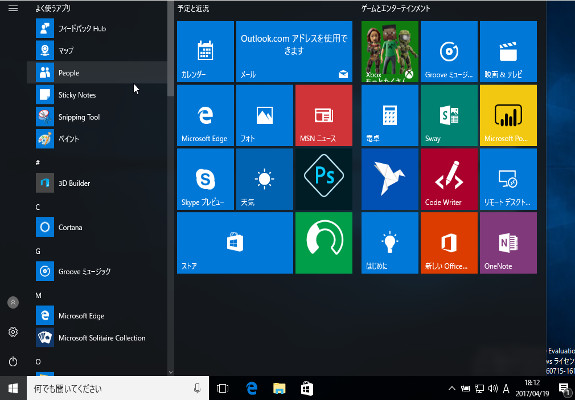Show hidden system tray icons
This screenshot has height=400, width=575.
(452, 388)
